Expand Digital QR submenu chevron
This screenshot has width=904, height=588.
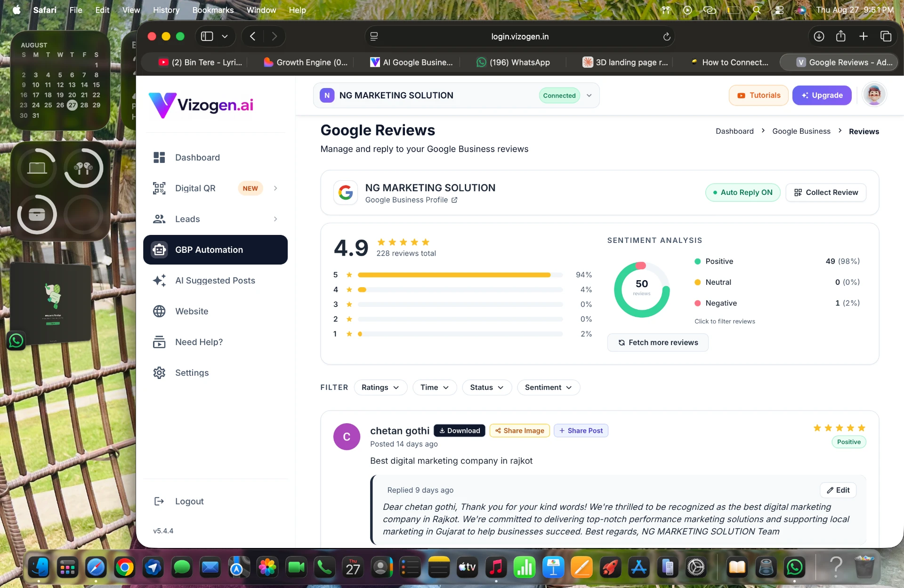click(x=275, y=188)
